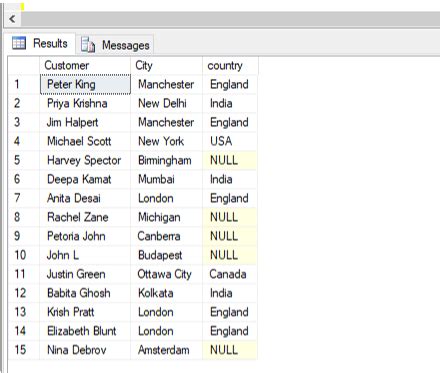Click the New Delhi city cell
Screen dimensions: 444x373
click(x=166, y=103)
